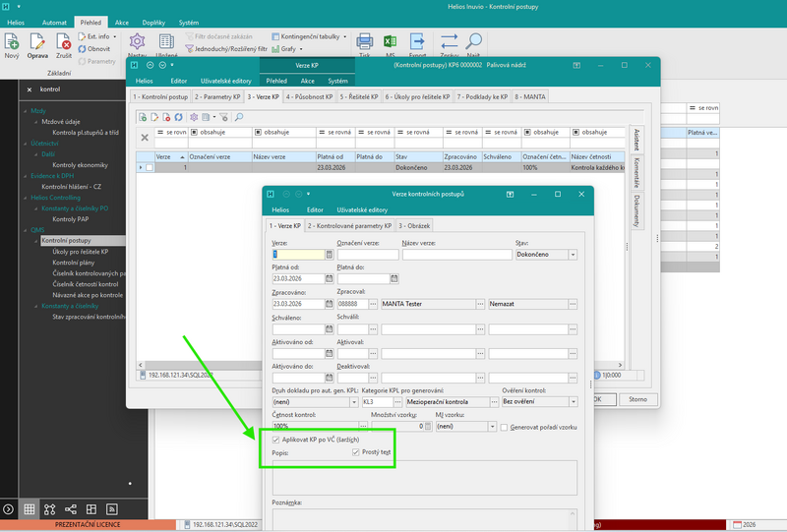
Task: Click the Obnovit refresh icon
Action: tap(82, 49)
